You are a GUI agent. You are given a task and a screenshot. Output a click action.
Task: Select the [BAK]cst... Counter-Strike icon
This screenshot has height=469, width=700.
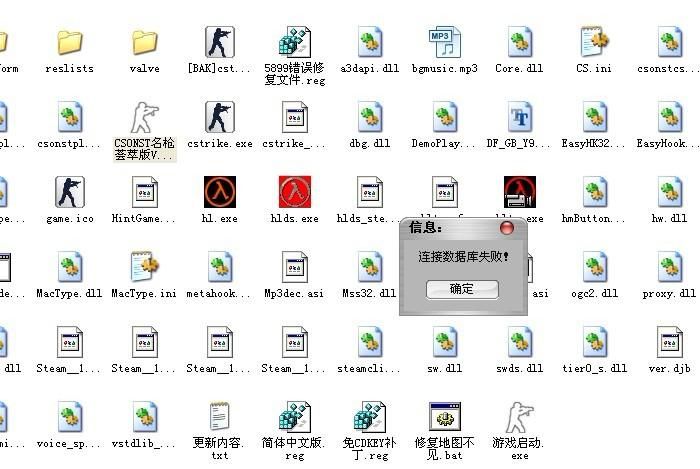click(220, 42)
